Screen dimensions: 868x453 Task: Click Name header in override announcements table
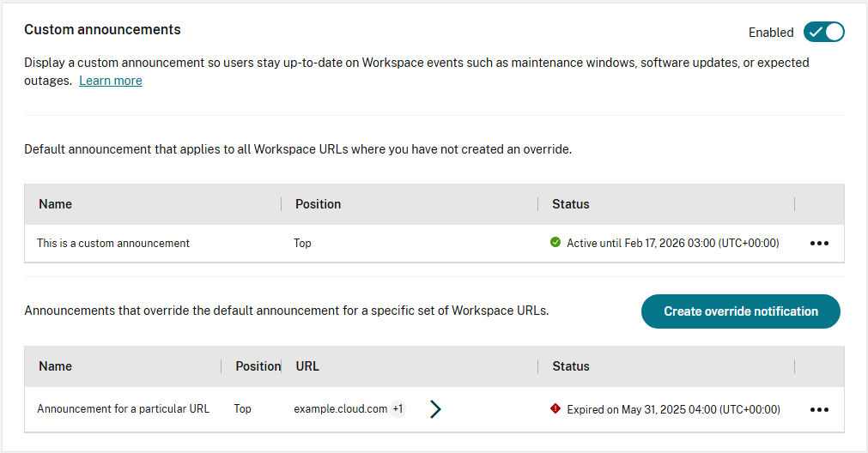click(x=56, y=366)
